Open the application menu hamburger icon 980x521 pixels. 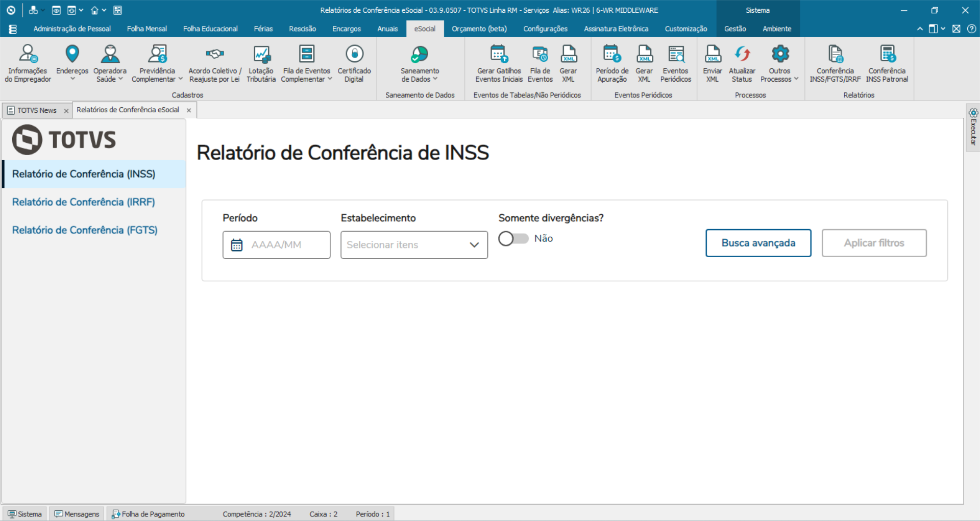(13, 29)
